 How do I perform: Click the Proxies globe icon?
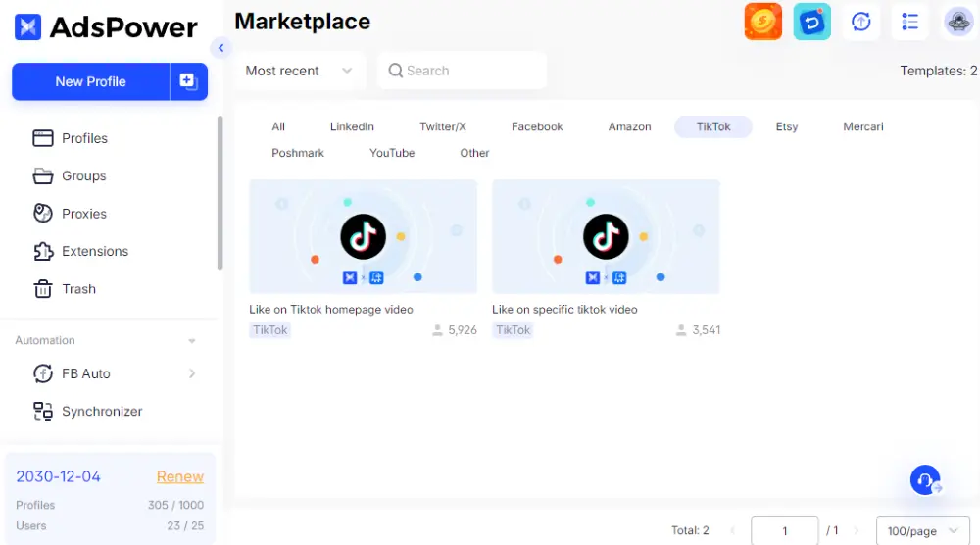click(43, 214)
